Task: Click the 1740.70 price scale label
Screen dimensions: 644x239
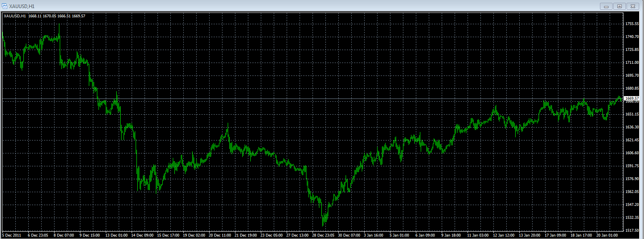Action: click(631, 37)
